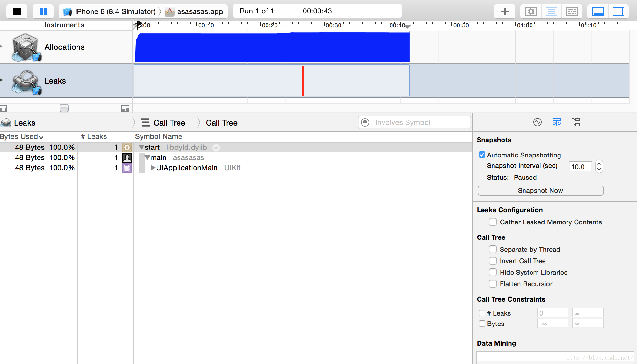Image resolution: width=637 pixels, height=364 pixels.
Task: Click the Allocations instrument icon
Action: (x=26, y=47)
